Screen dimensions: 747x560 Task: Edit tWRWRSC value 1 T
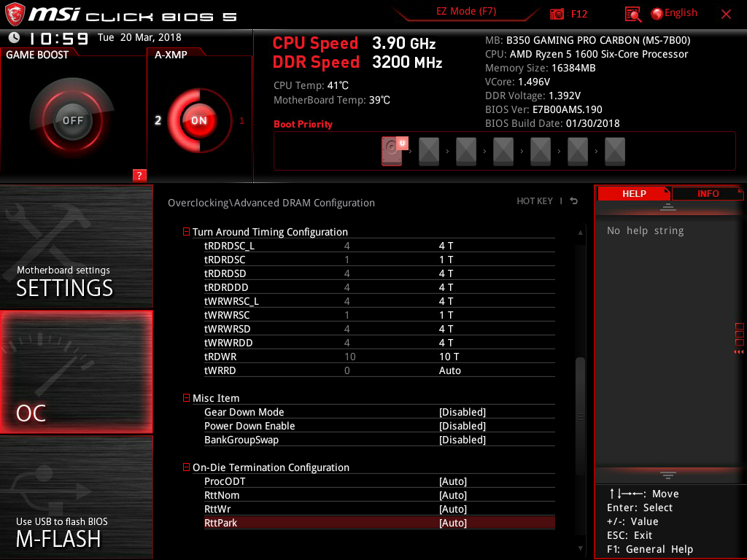pyautogui.click(x=446, y=315)
